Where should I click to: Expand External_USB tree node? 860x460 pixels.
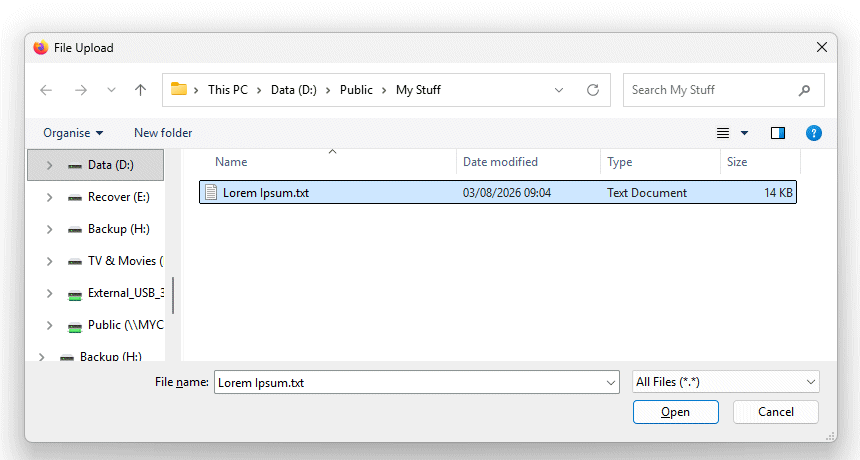(x=49, y=293)
